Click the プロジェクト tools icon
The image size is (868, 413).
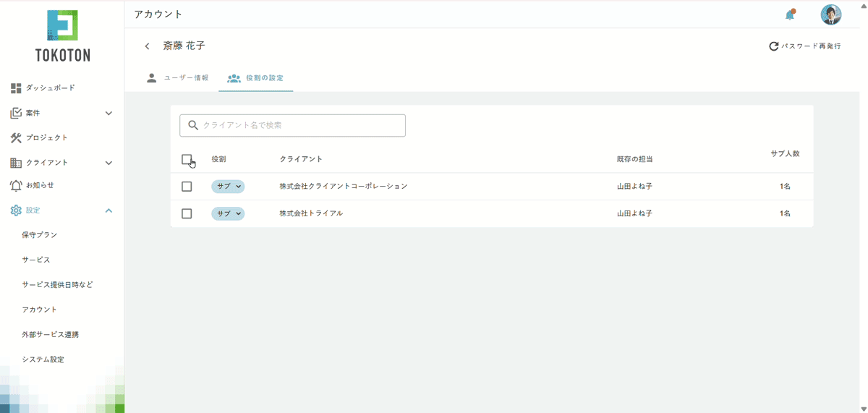tap(16, 137)
